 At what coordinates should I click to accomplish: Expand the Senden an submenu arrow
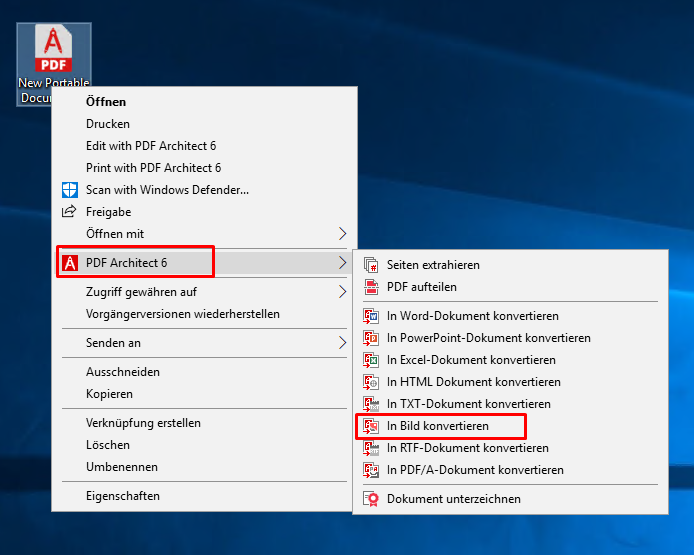[343, 343]
